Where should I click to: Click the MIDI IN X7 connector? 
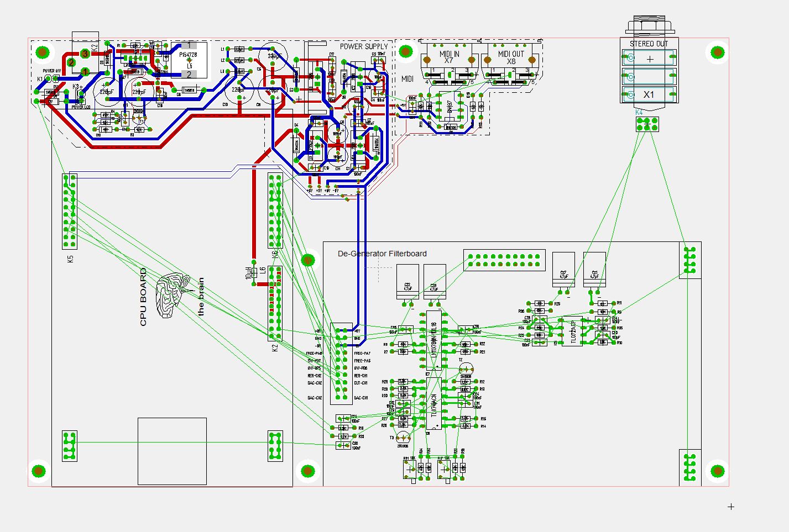coord(449,62)
